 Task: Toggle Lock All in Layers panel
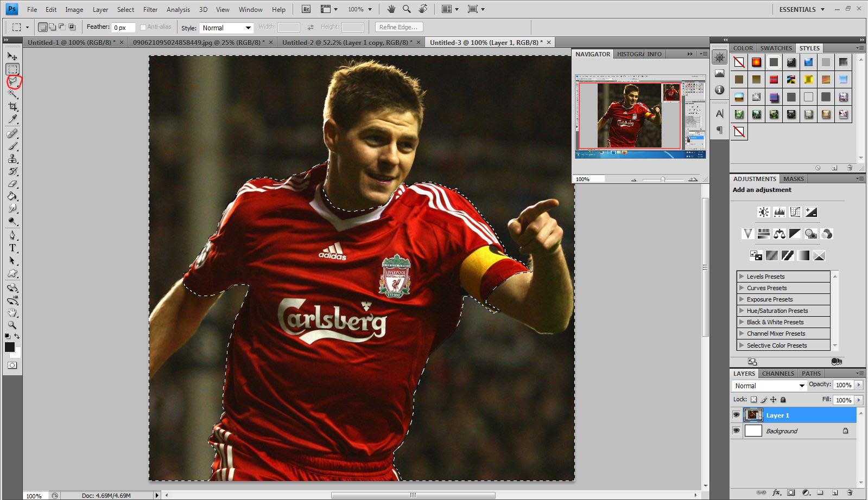tap(783, 400)
